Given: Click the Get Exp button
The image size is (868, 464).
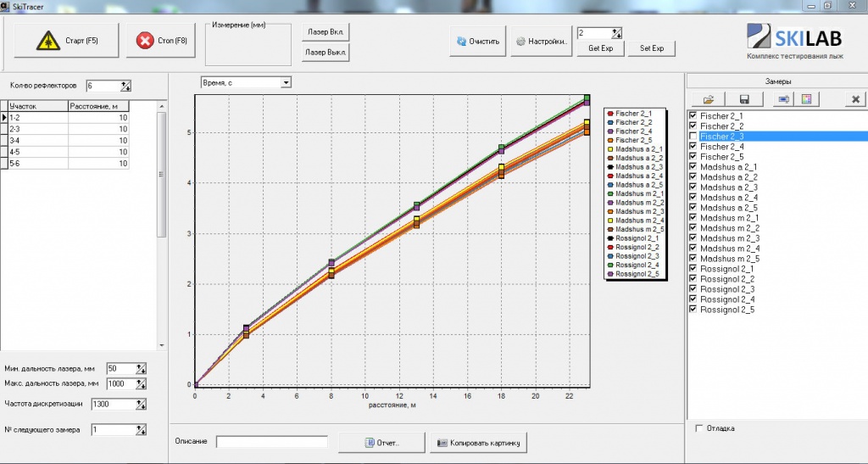Looking at the screenshot, I should click(601, 48).
